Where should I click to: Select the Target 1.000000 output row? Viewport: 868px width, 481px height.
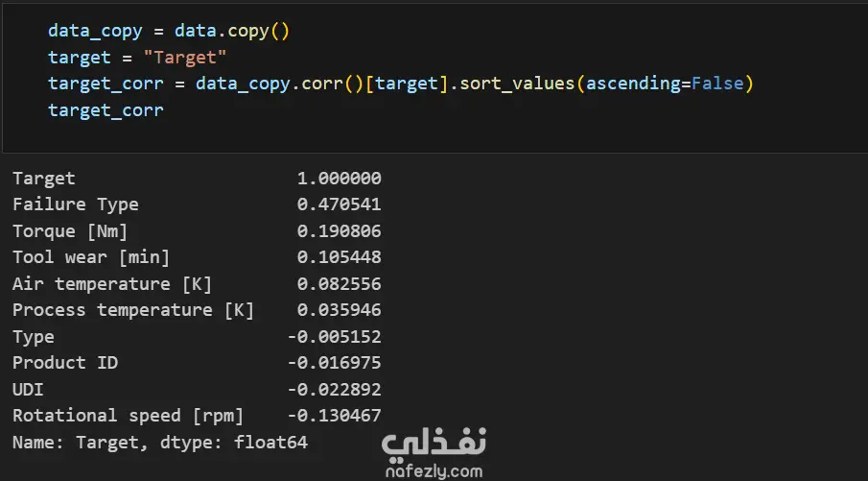pyautogui.click(x=197, y=178)
